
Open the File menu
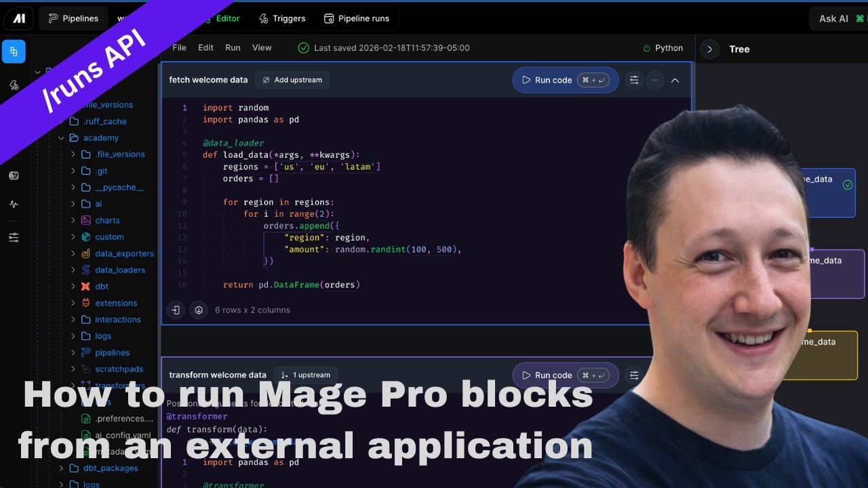pos(179,47)
